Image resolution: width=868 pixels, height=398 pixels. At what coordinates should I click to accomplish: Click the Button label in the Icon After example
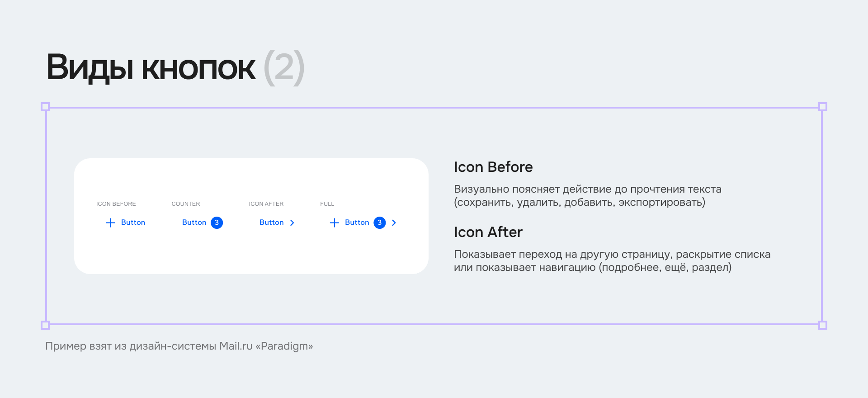point(271,222)
